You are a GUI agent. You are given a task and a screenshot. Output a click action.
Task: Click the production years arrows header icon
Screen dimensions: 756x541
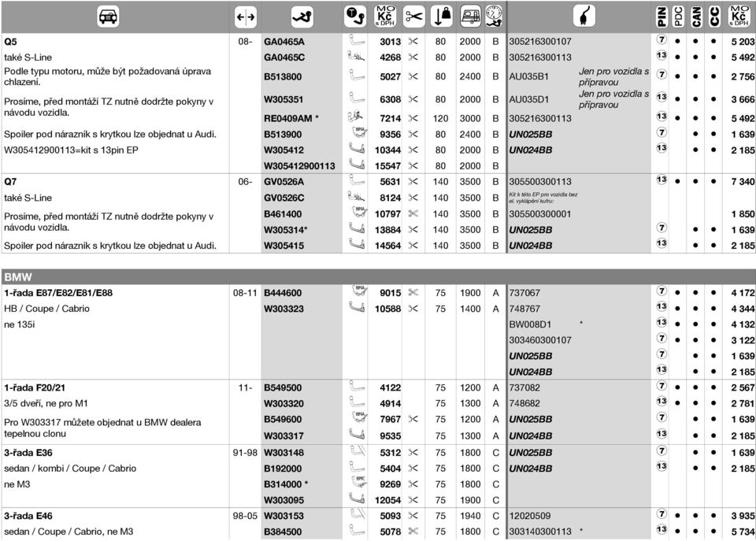click(246, 17)
